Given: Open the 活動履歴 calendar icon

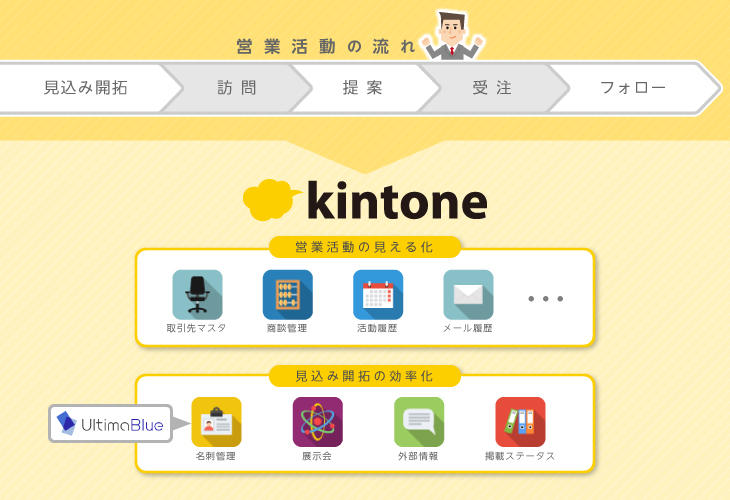Looking at the screenshot, I should pos(378,295).
